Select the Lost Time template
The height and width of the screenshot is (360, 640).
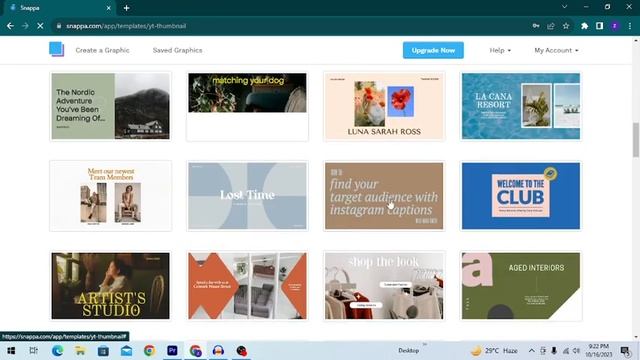[247, 196]
